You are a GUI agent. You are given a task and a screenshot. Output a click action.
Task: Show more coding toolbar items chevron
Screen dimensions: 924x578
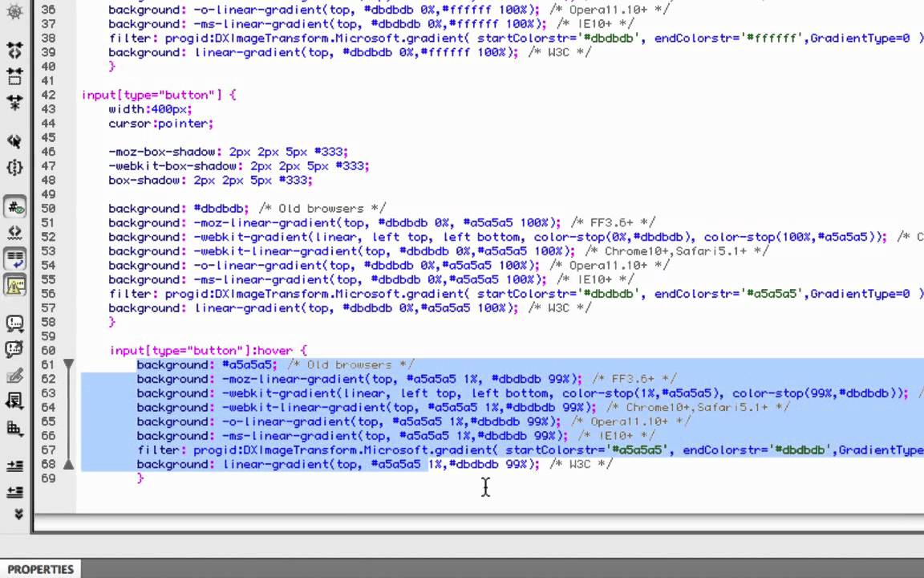coord(18,515)
